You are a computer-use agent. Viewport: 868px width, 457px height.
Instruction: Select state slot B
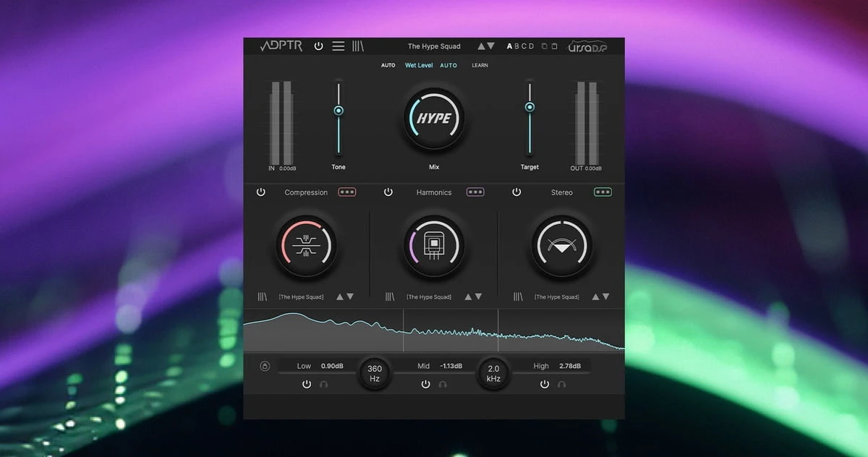(x=516, y=46)
